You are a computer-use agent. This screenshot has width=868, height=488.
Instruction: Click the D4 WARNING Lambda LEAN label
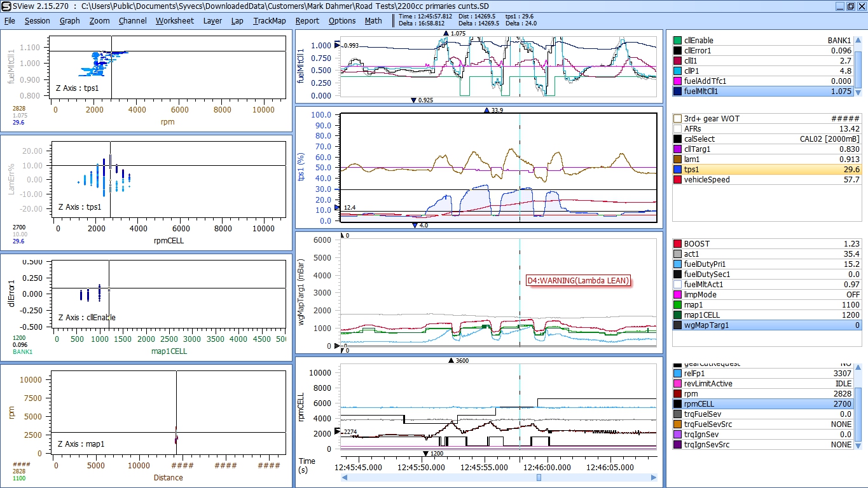[x=578, y=281]
